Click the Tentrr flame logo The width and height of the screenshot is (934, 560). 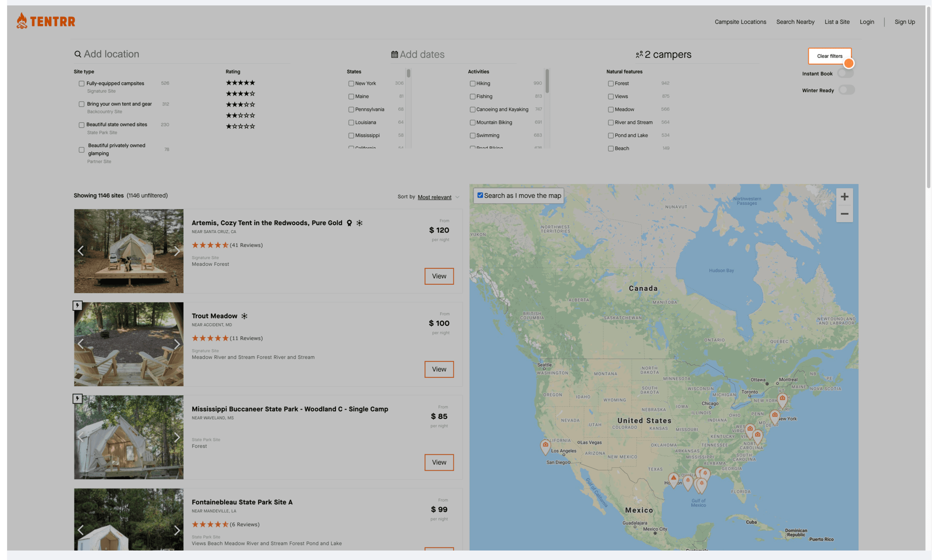pyautogui.click(x=22, y=21)
